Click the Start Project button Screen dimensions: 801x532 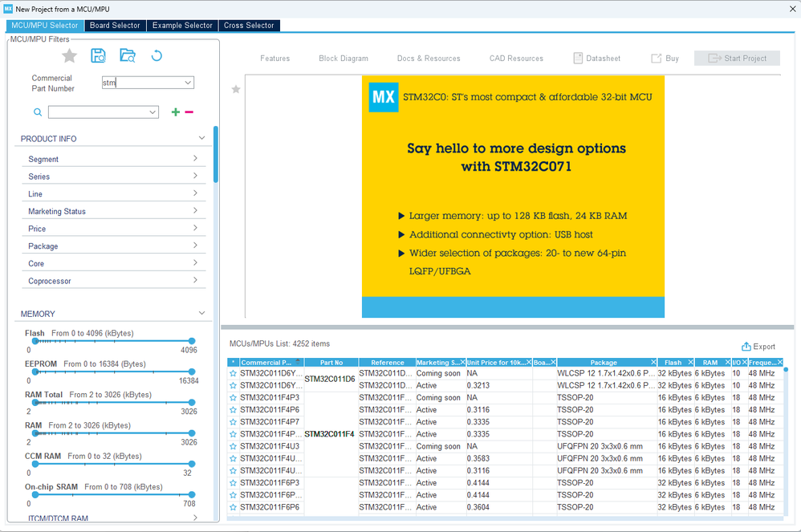point(737,59)
